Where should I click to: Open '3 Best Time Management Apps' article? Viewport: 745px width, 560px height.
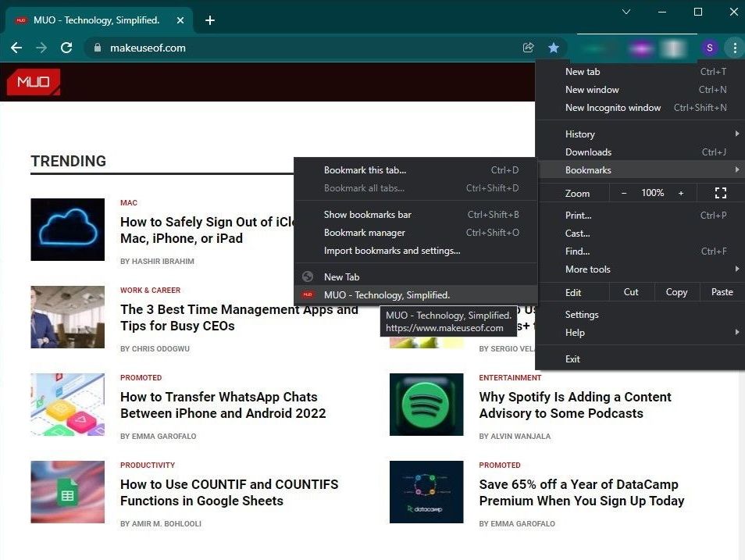point(239,318)
